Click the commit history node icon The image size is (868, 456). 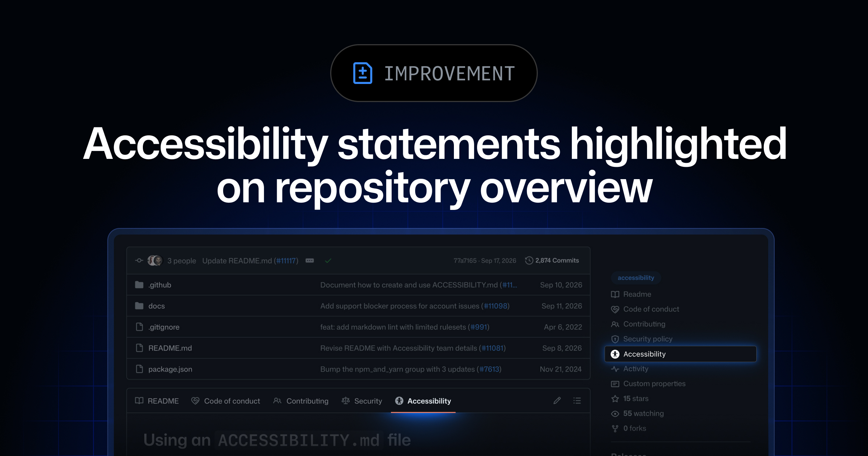tap(139, 261)
